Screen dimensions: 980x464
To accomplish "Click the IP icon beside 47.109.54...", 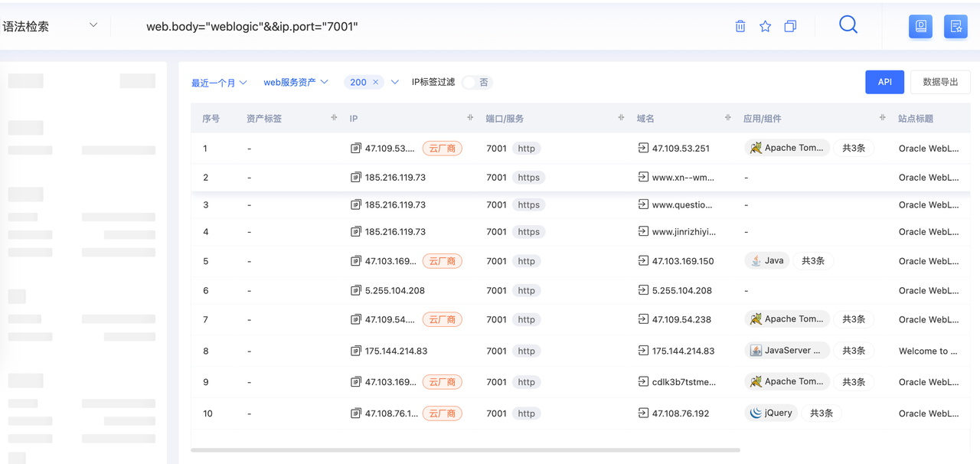I will click(x=355, y=319).
